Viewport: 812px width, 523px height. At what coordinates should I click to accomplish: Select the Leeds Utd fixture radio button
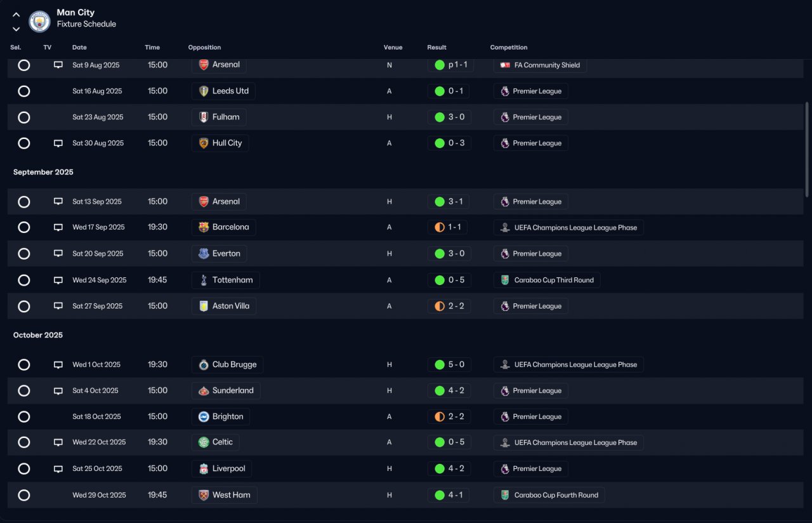pos(24,91)
